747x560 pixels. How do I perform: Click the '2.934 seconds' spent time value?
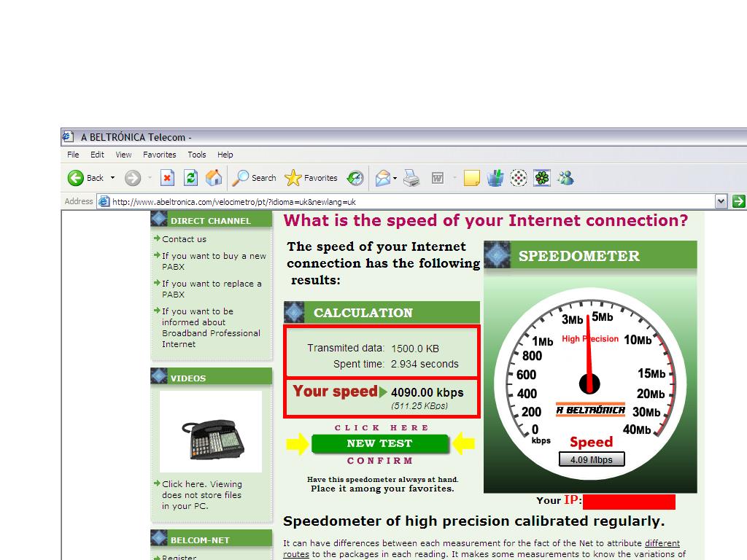click(425, 365)
